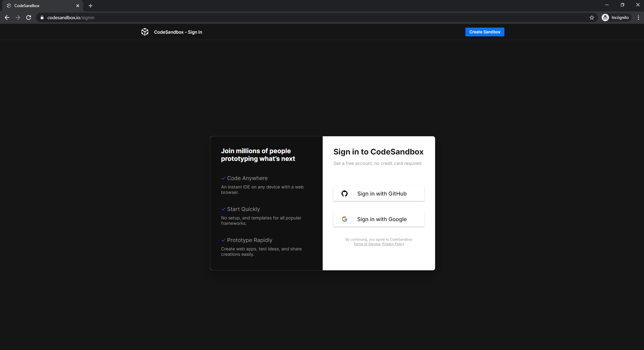Click the back navigation arrow
This screenshot has height=350, width=644.
pyautogui.click(x=7, y=17)
